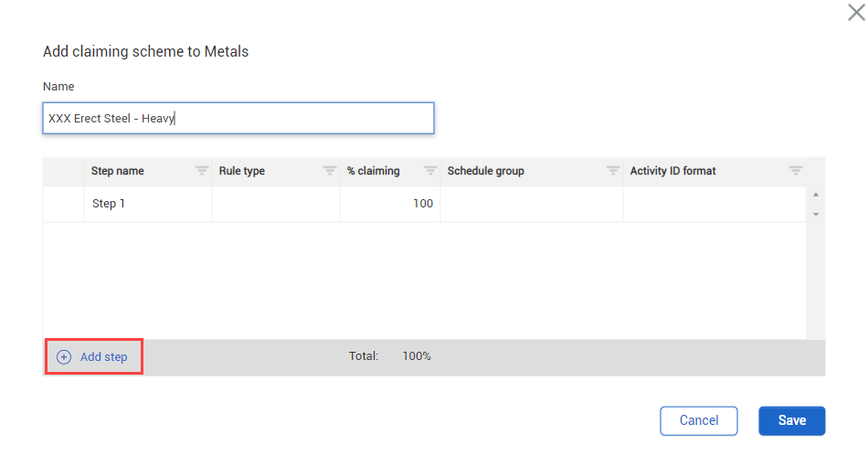Screen dimensions: 868x466
Task: Open the Activity ID format filter icon
Action: pyautogui.click(x=796, y=171)
